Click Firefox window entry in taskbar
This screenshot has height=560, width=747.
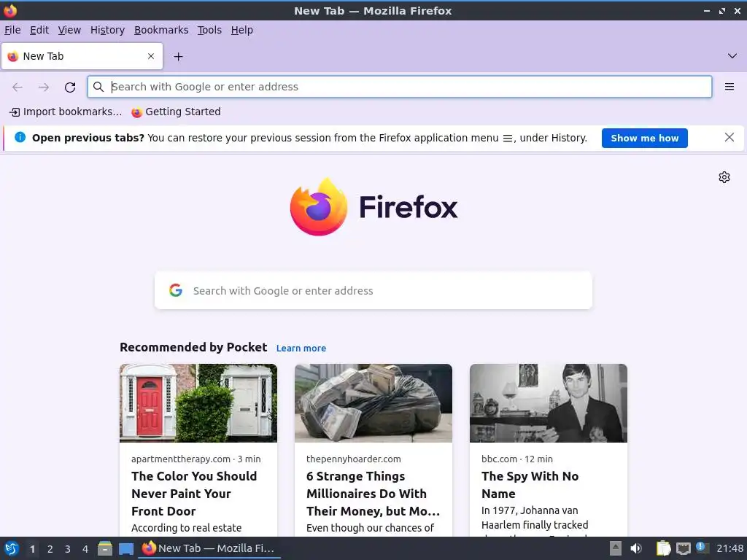(x=209, y=548)
